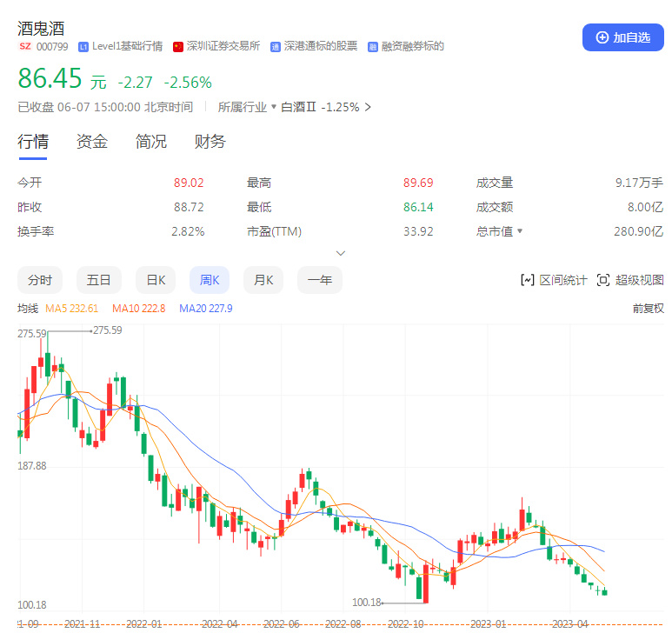Click the 成交量 value 9.17万手
672x633 pixels.
pos(640,183)
